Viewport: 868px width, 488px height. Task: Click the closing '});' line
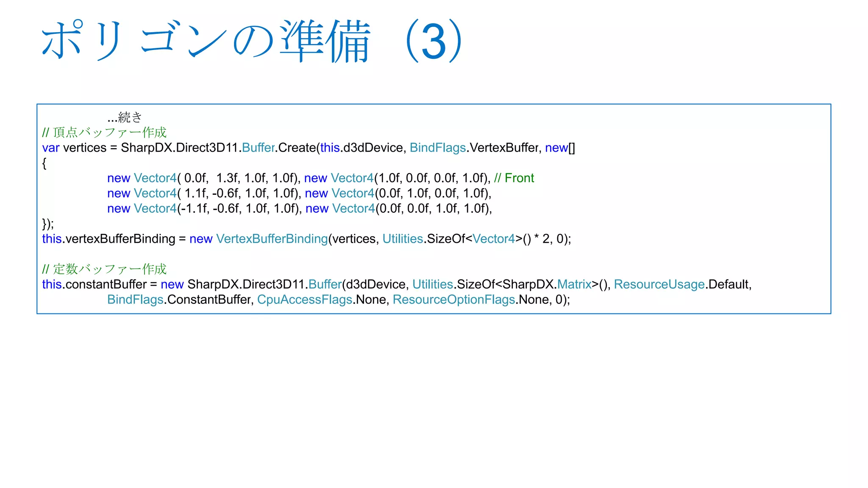point(48,224)
